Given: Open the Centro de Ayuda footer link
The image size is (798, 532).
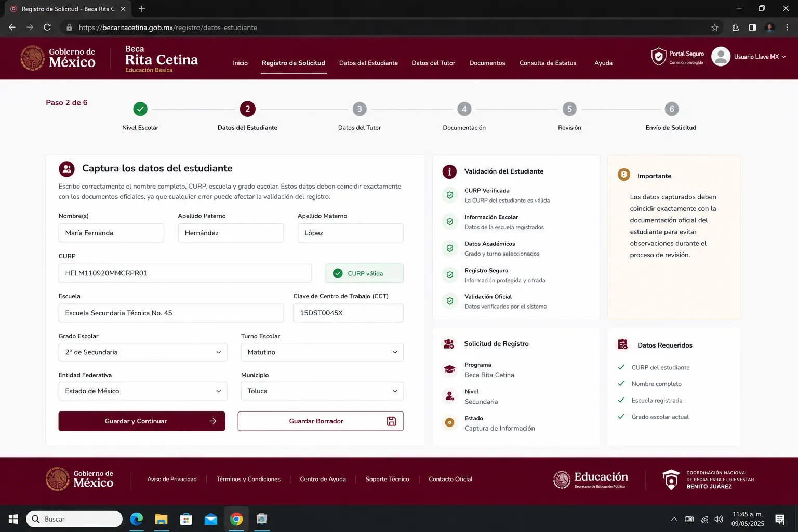Looking at the screenshot, I should [x=323, y=479].
